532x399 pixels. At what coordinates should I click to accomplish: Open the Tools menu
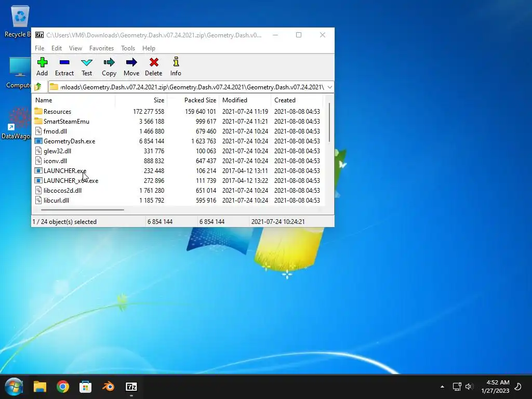128,48
